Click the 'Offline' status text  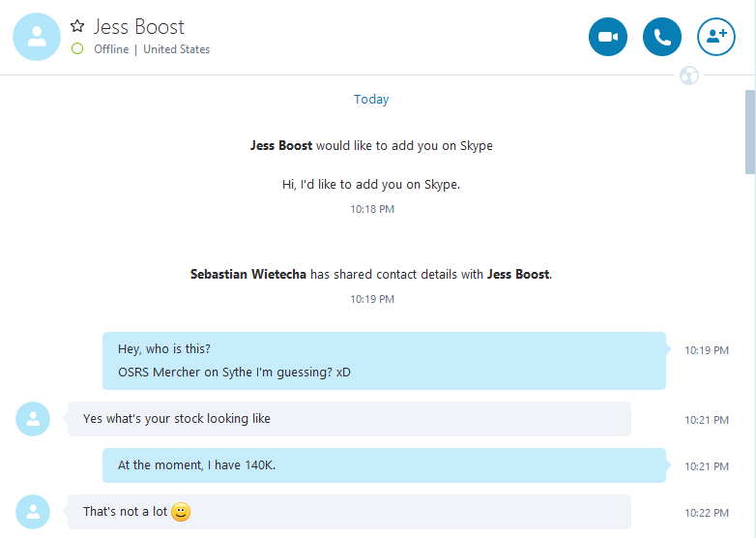111,49
